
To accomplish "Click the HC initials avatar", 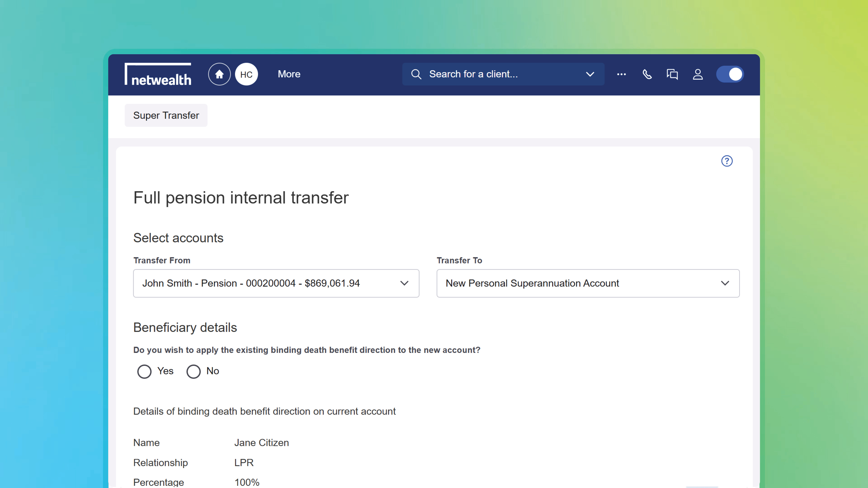I will (x=246, y=74).
